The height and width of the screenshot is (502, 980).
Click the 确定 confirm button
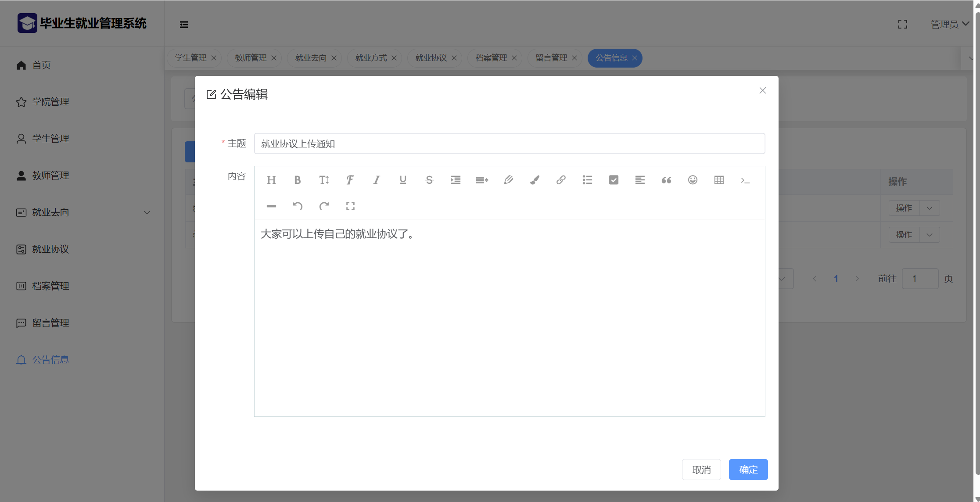coord(748,470)
